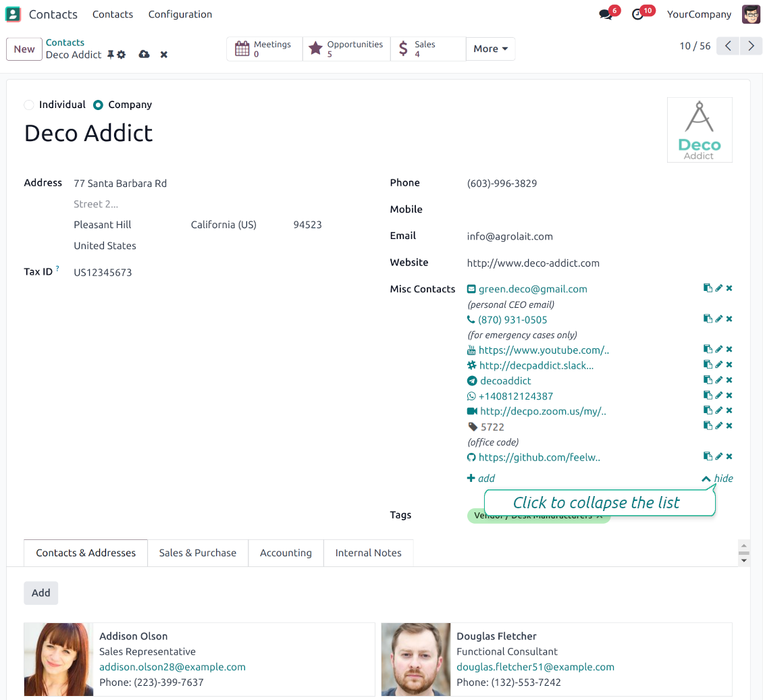Copy the youtube link entry
763x700 pixels.
[x=708, y=349]
